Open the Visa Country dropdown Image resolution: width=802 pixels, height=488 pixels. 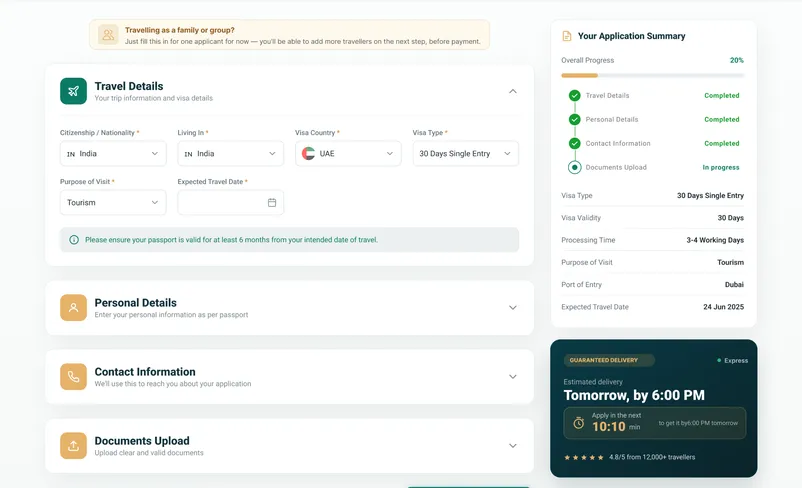[x=348, y=153]
